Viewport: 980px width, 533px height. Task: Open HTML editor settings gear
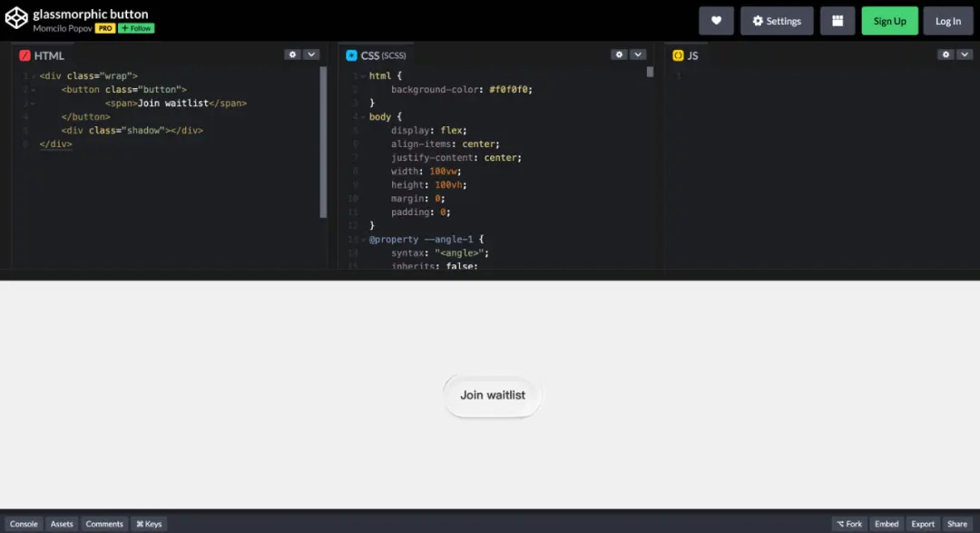(292, 55)
